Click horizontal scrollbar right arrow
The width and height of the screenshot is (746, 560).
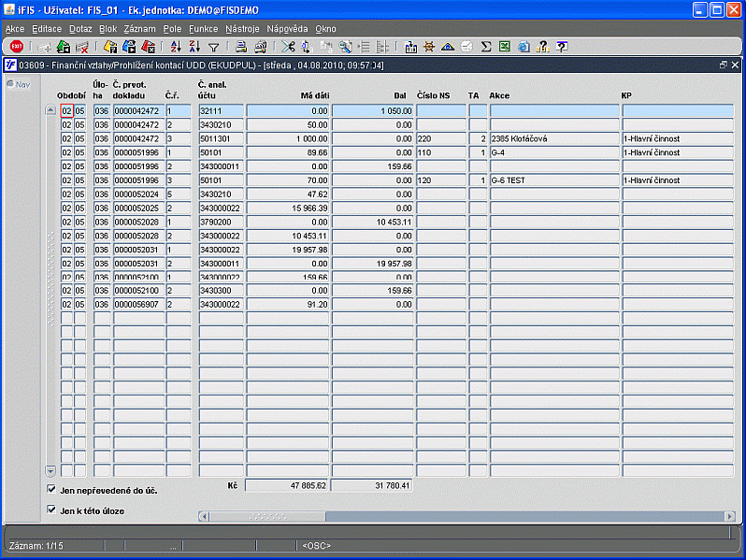click(x=730, y=516)
